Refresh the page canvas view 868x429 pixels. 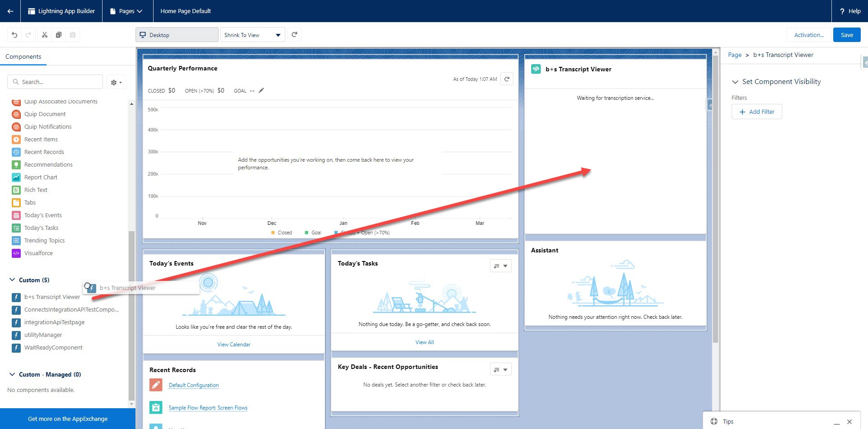point(294,35)
